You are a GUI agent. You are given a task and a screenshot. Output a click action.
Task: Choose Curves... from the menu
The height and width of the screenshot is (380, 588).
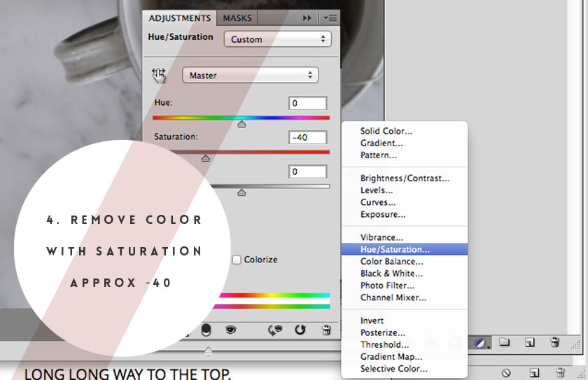[405, 202]
